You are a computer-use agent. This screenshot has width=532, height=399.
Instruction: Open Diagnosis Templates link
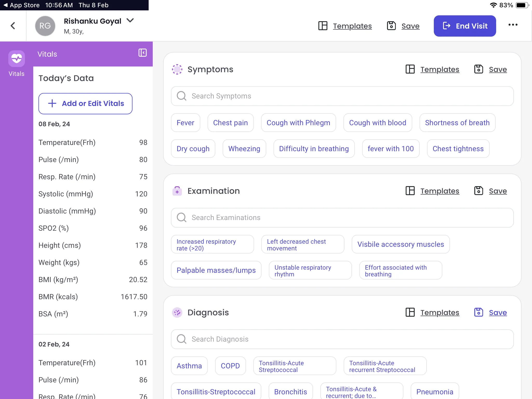(440, 312)
